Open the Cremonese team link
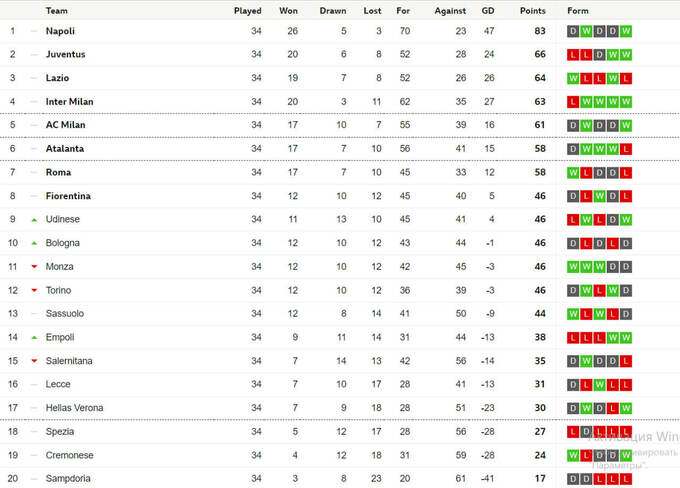Screen dimensions: 680x488 (x=69, y=455)
